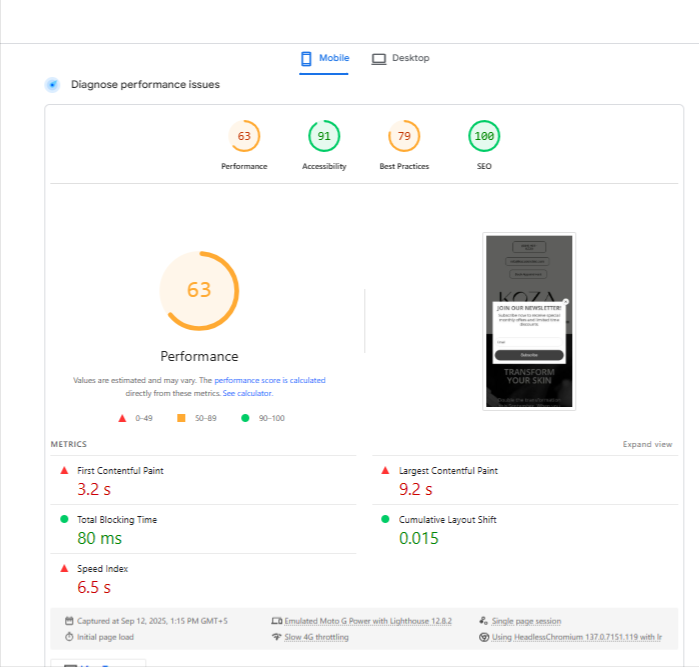Click the 'Captured at Sep 12, 2025' text
The width and height of the screenshot is (699, 667).
tap(152, 621)
